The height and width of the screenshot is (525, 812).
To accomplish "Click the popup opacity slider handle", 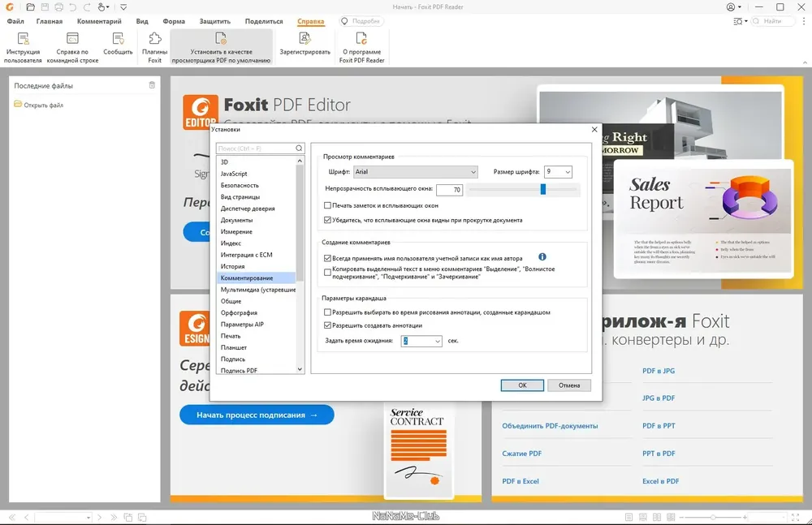I will 543,189.
